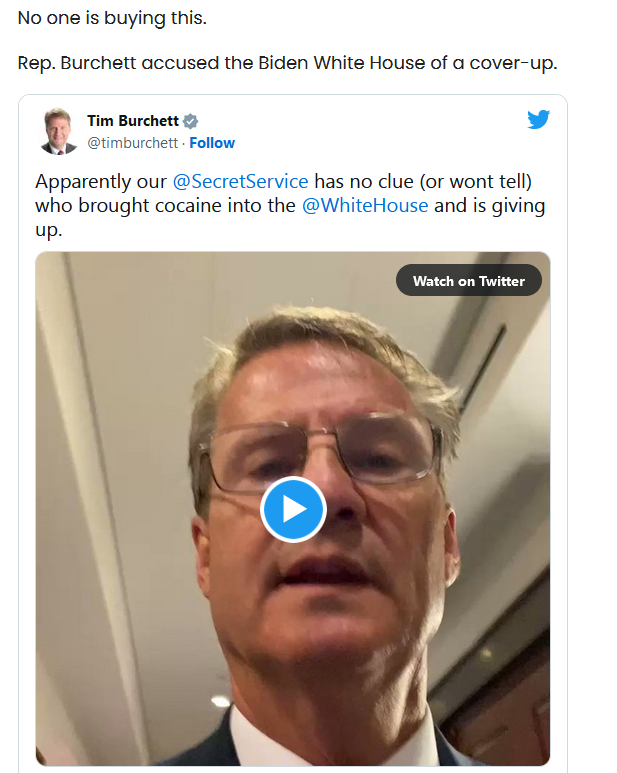Click the Watch on Twitter button
This screenshot has width=617, height=773.
pyautogui.click(x=469, y=281)
